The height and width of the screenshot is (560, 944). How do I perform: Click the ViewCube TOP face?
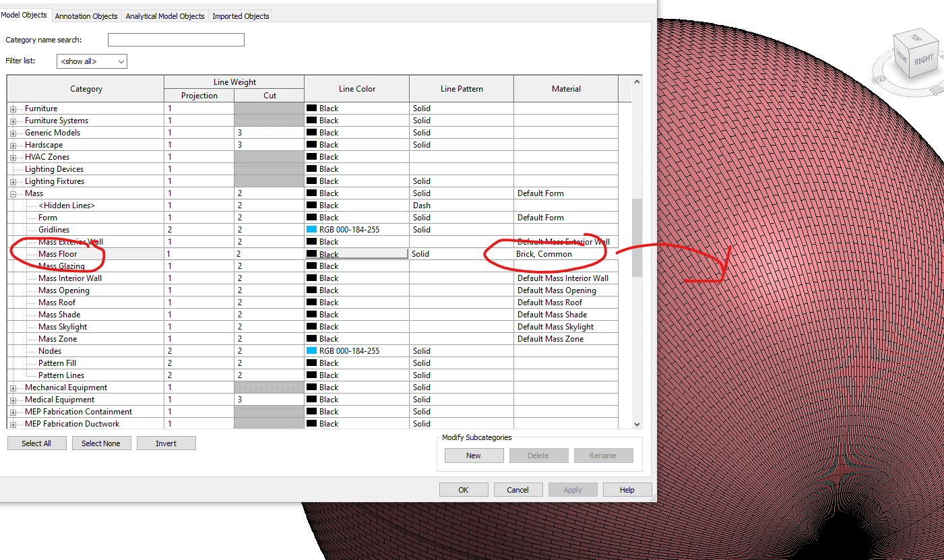[915, 39]
